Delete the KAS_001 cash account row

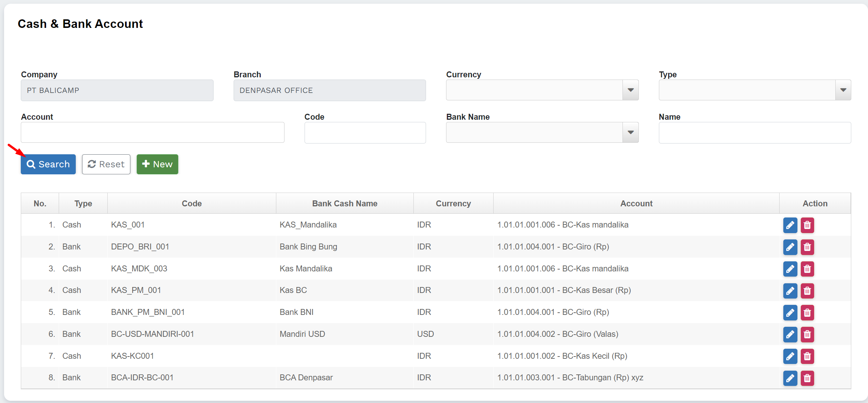[807, 225]
